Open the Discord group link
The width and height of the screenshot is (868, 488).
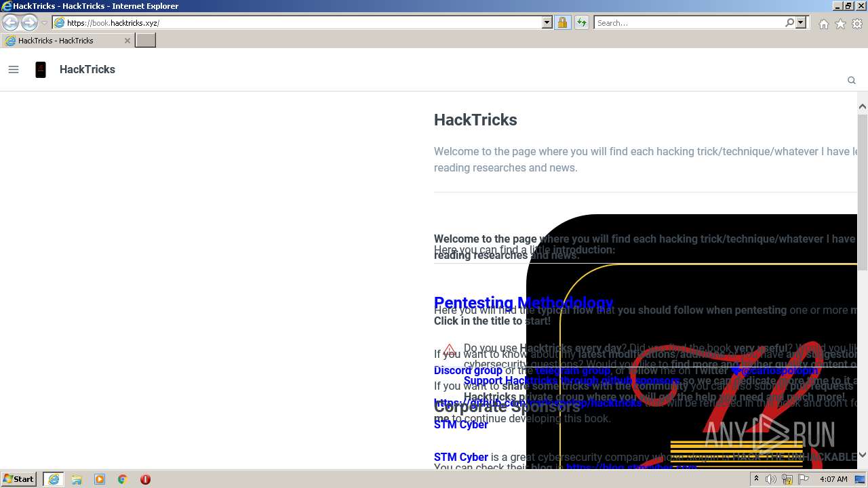tap(468, 370)
